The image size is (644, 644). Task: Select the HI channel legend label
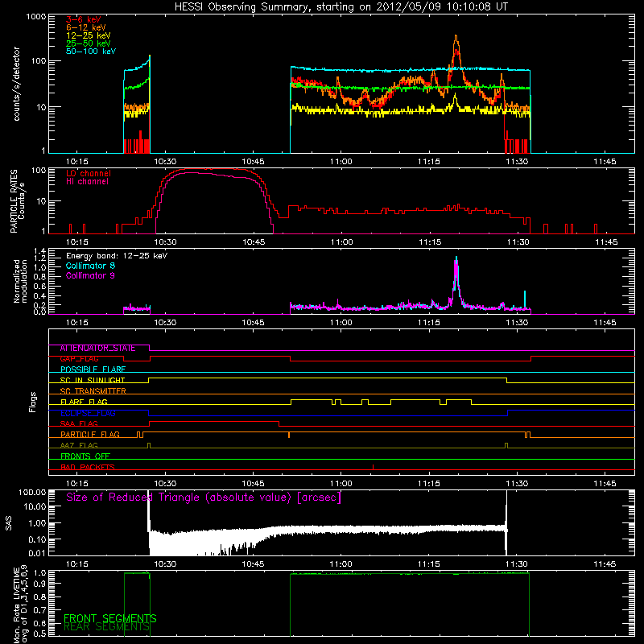87,182
